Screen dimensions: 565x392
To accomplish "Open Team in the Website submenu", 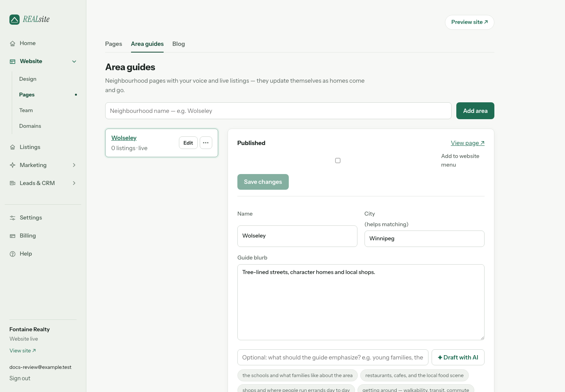I will click(26, 111).
